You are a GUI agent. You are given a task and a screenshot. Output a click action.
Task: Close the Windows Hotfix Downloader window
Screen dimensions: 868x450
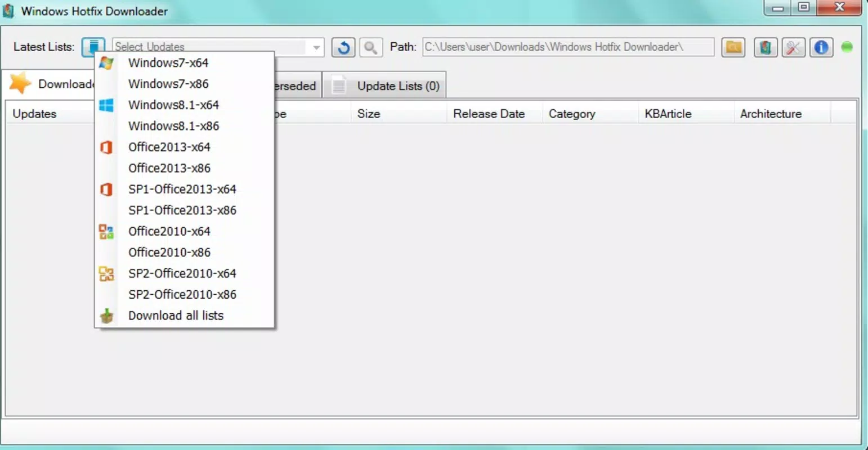(x=839, y=7)
